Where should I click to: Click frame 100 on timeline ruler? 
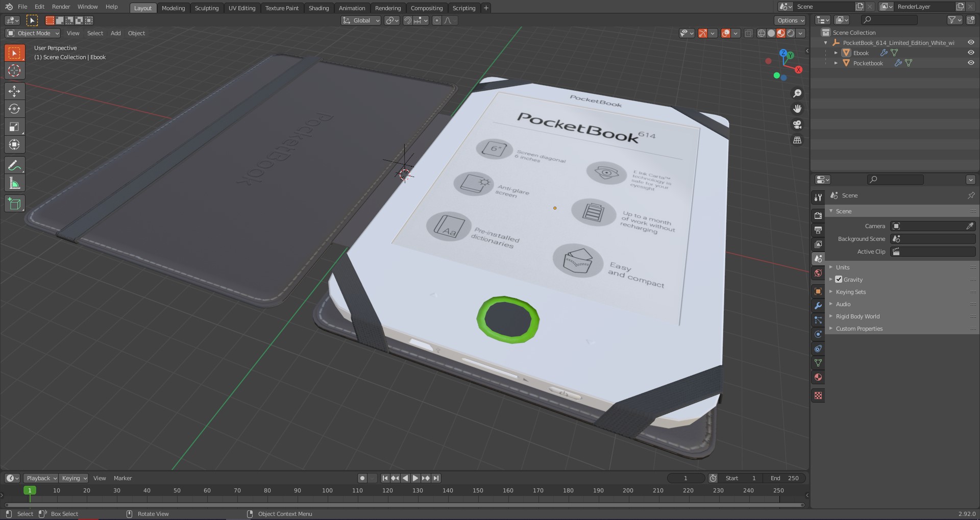point(327,490)
